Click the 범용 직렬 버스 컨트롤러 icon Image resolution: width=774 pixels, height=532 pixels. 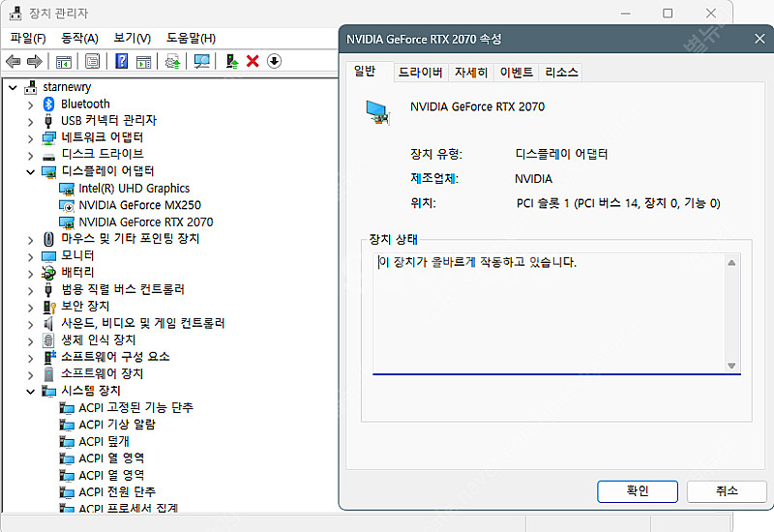tap(48, 289)
